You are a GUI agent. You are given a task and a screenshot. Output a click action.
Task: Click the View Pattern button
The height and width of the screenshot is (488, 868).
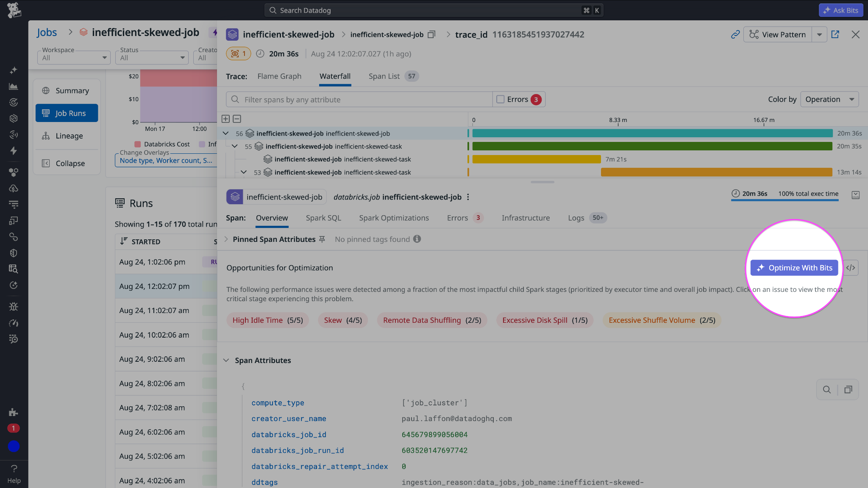[778, 35]
